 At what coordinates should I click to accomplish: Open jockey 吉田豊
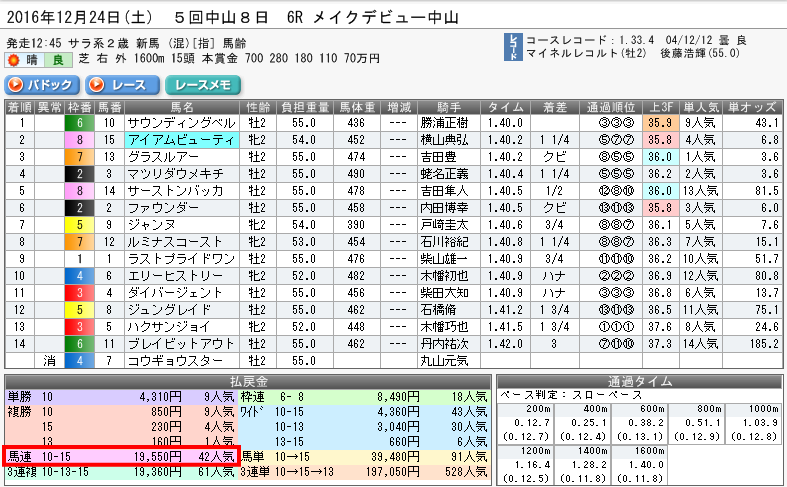(438, 157)
